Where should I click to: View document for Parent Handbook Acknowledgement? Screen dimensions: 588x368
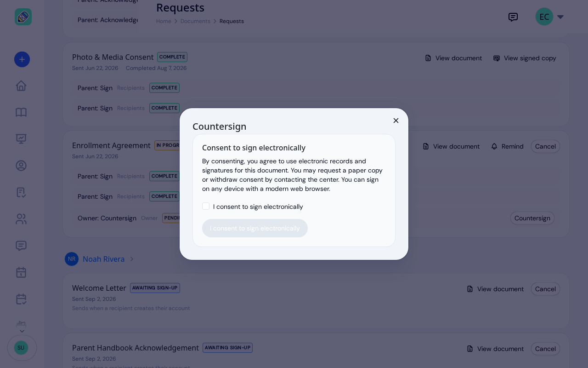coord(495,349)
